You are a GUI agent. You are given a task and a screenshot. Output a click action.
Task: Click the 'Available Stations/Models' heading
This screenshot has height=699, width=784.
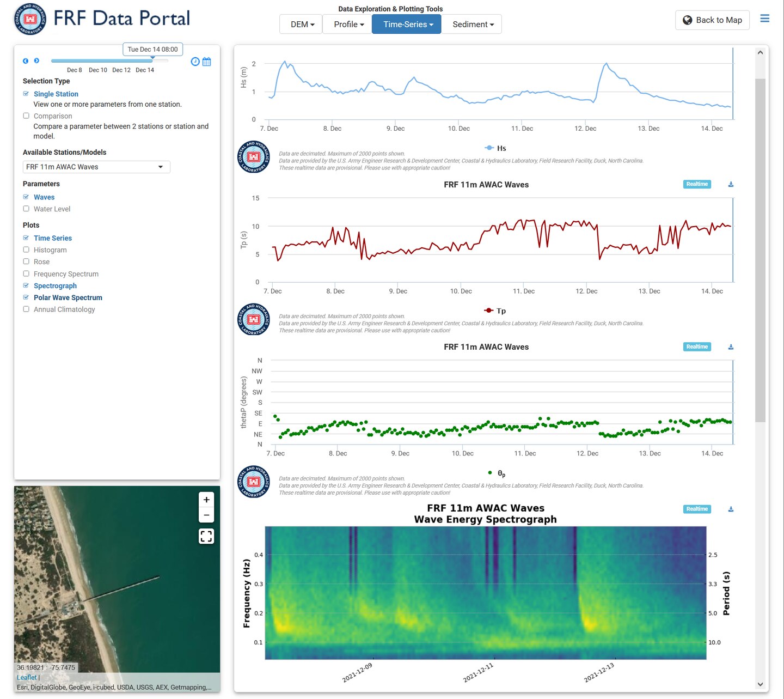[x=64, y=152]
